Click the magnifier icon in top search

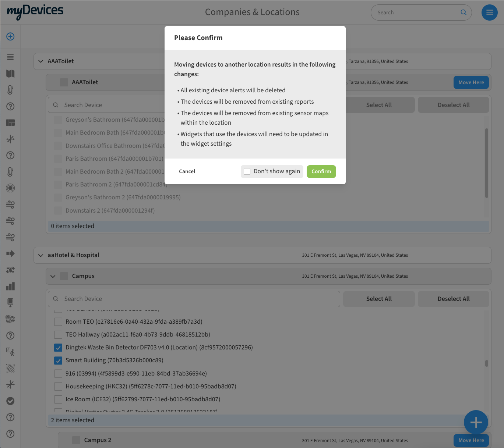click(464, 13)
